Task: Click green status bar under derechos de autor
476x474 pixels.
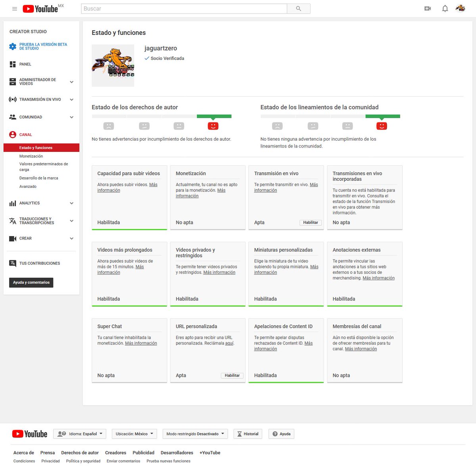Action: pos(214,117)
